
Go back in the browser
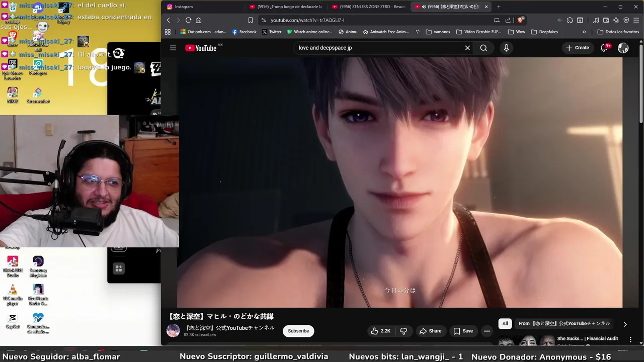coord(168,20)
